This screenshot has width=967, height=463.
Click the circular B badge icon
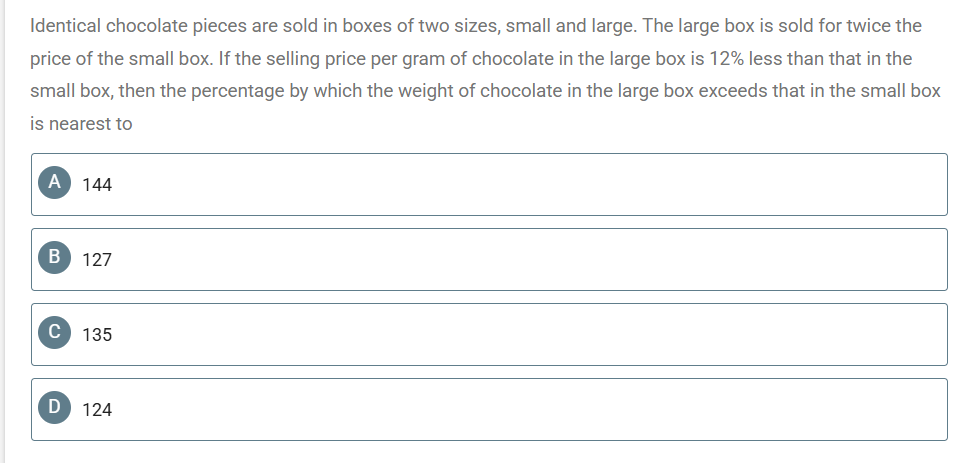(x=54, y=257)
